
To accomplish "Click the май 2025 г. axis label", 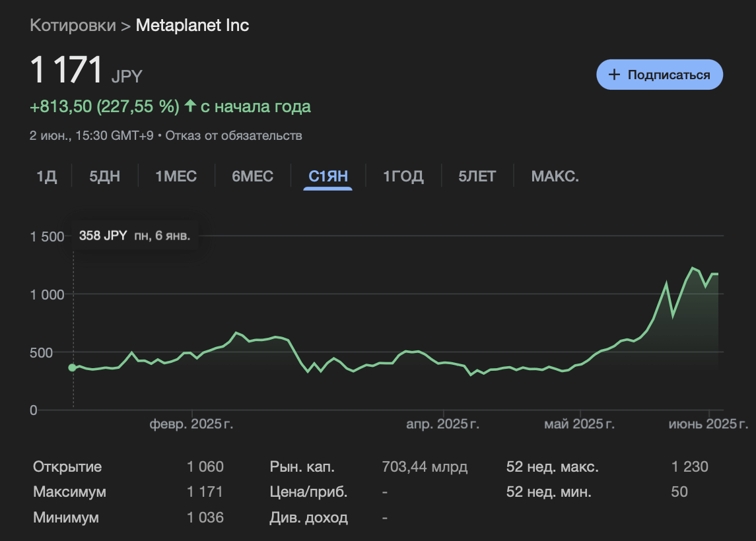I will [x=580, y=424].
